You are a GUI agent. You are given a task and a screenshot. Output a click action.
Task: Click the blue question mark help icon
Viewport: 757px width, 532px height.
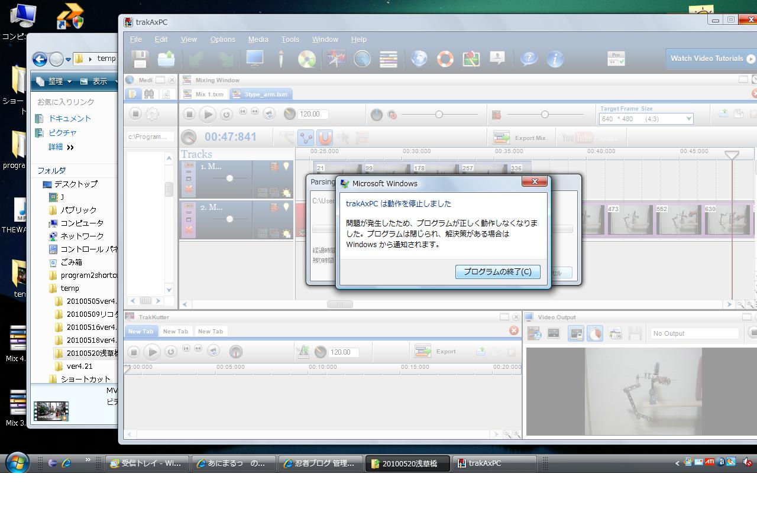(x=529, y=59)
